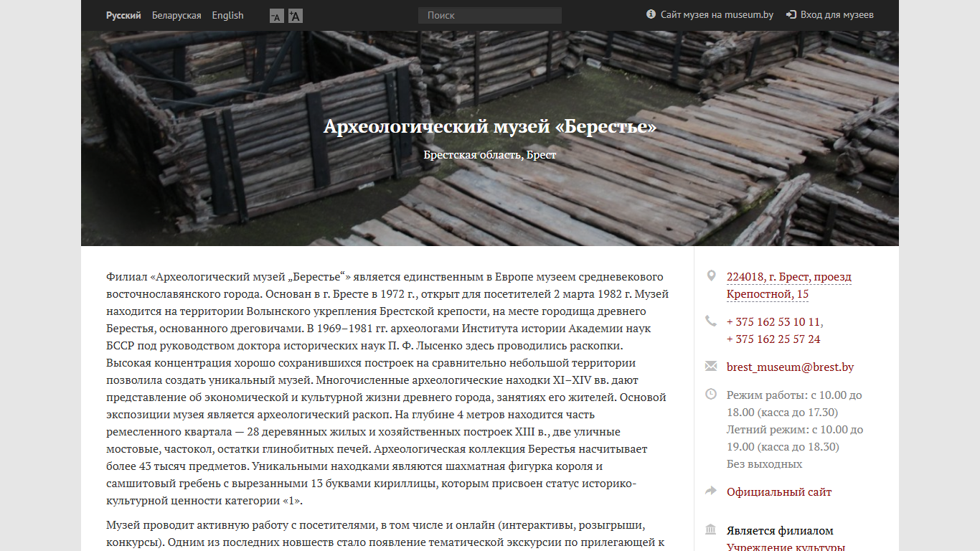Open Официальный сайт link
This screenshot has width=980, height=551.
[x=779, y=492]
